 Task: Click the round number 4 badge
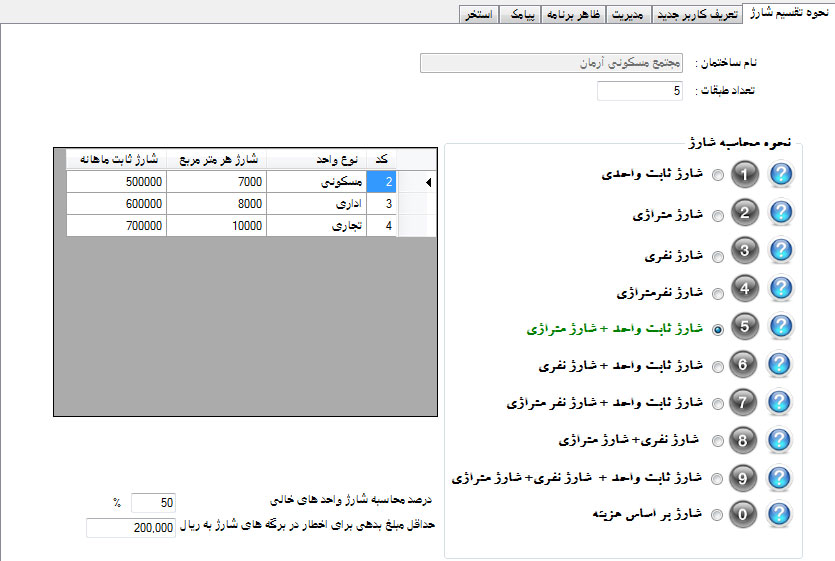(x=744, y=288)
